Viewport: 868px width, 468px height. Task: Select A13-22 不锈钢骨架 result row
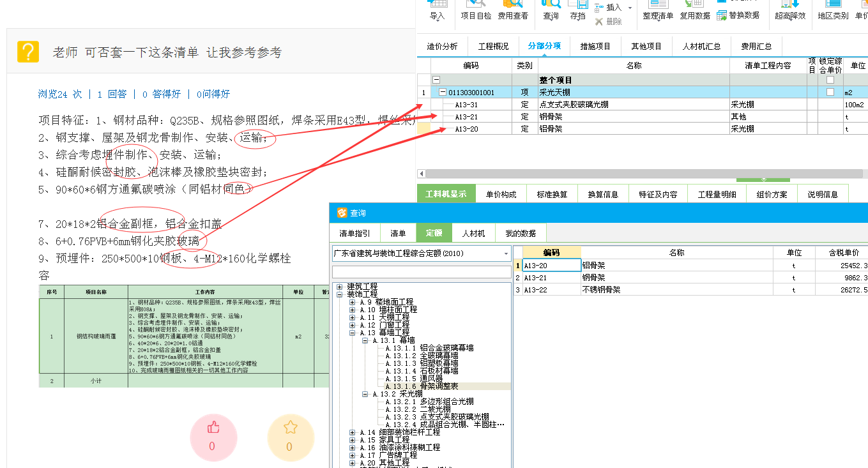690,289
